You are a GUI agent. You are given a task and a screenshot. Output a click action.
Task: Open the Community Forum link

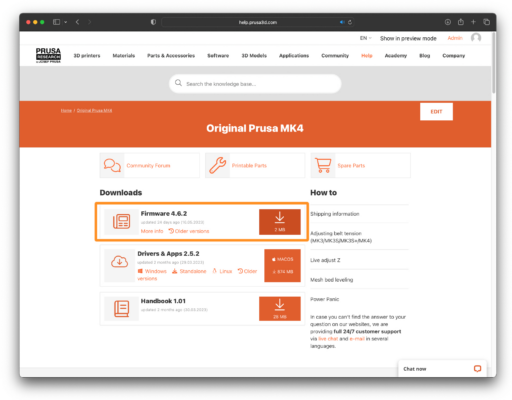[148, 165]
